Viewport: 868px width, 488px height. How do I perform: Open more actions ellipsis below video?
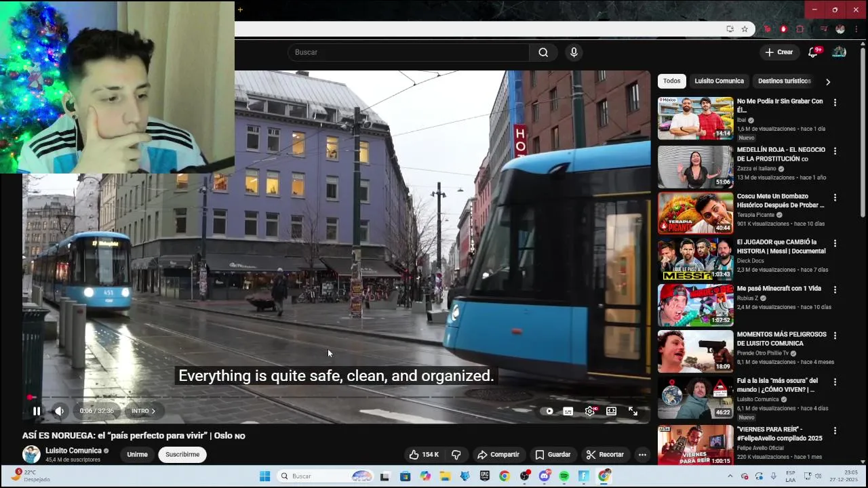pos(642,455)
